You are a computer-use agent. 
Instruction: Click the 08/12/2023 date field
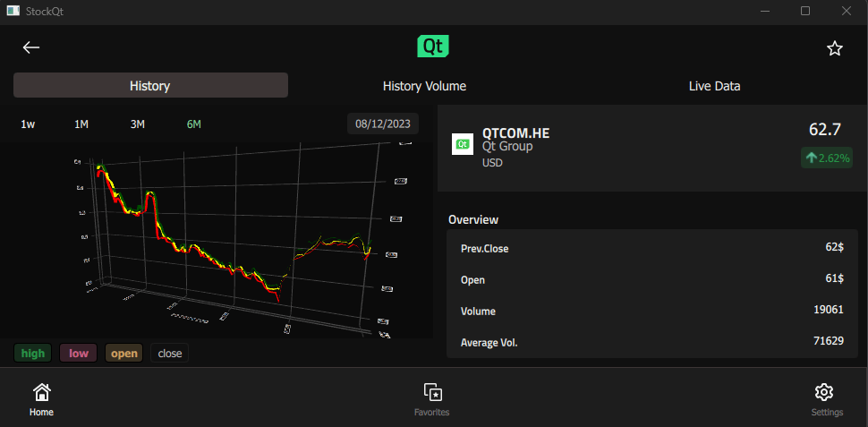click(382, 124)
